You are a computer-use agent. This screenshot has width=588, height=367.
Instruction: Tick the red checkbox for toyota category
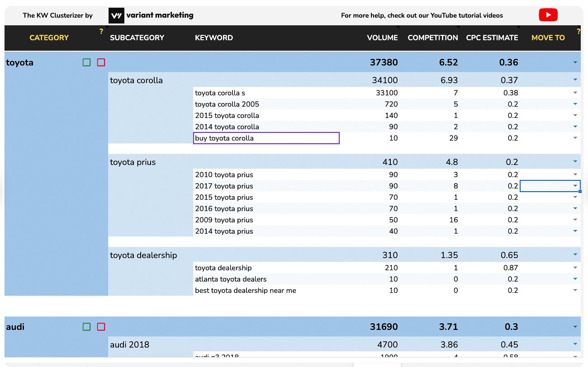pyautogui.click(x=101, y=62)
